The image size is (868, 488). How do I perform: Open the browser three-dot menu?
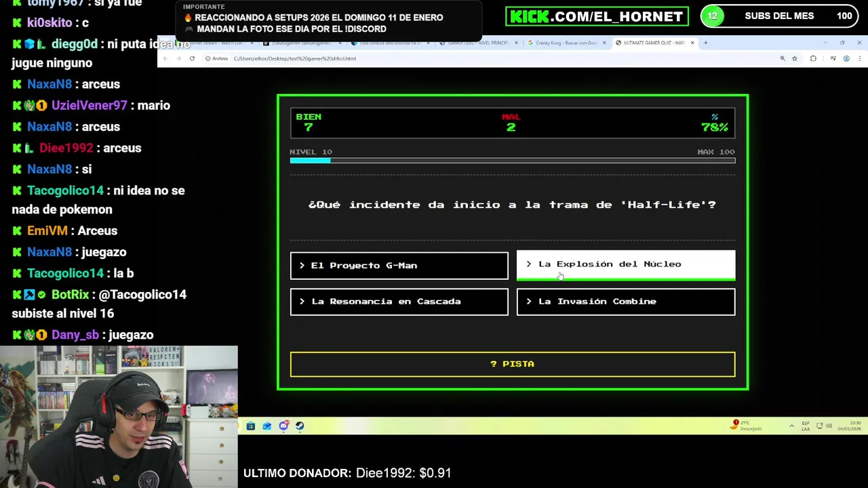tap(859, 58)
